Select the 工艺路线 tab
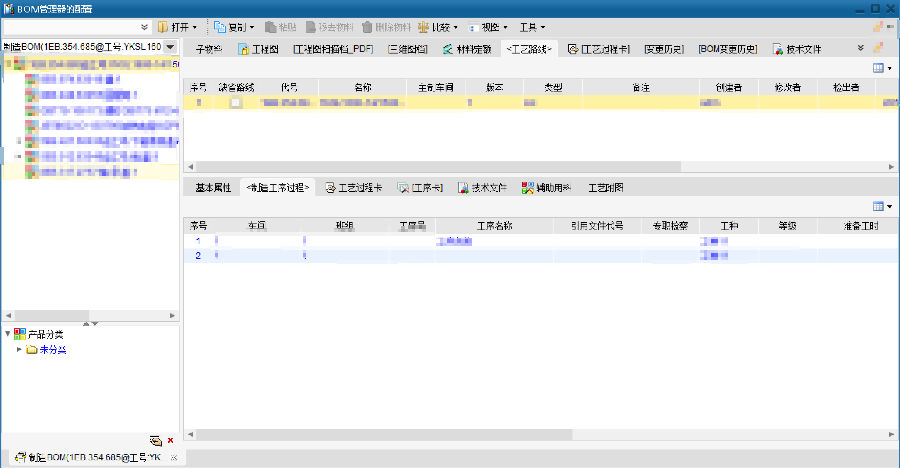Screen dimensions: 900x468 [x=529, y=49]
